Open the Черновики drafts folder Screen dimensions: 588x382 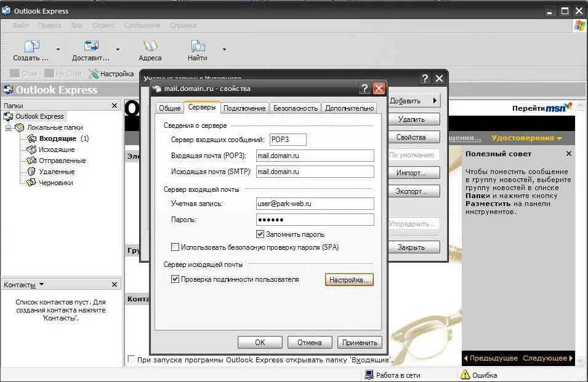click(x=56, y=183)
